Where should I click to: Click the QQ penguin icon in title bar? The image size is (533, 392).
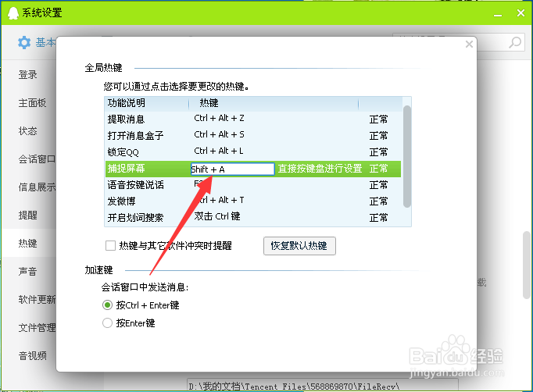point(13,13)
